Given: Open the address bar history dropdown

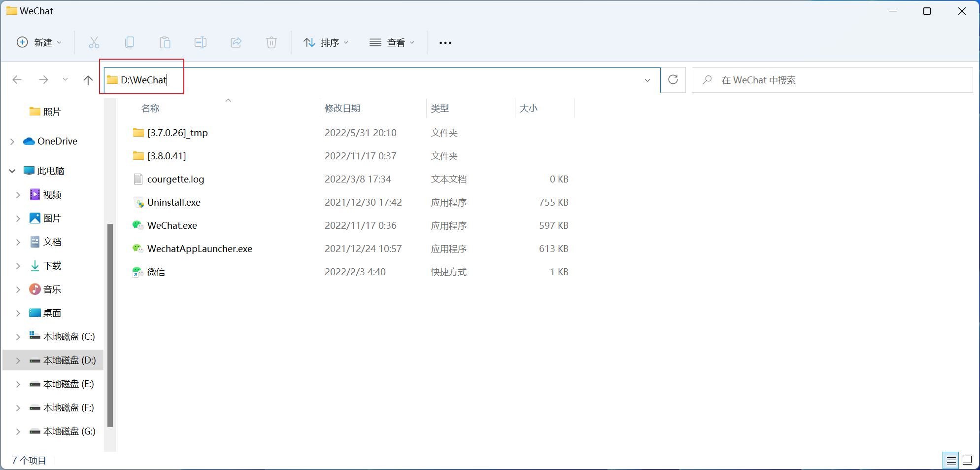Looking at the screenshot, I should pos(647,80).
